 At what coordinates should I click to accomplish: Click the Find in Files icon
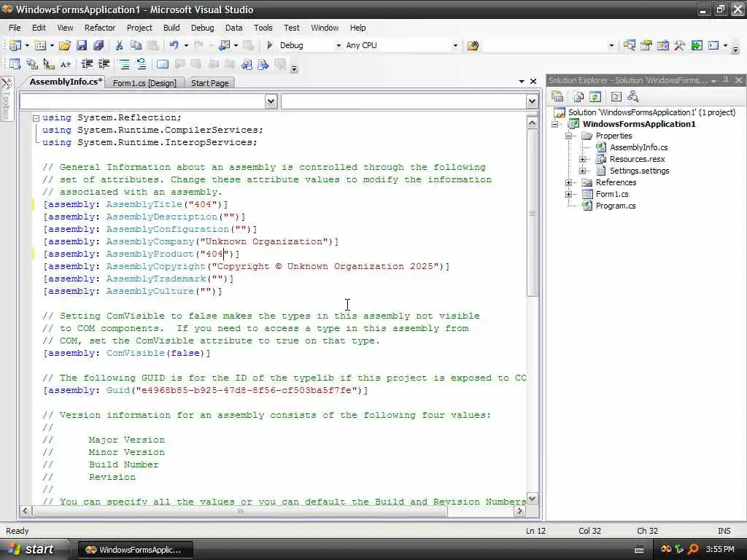pyautogui.click(x=473, y=45)
